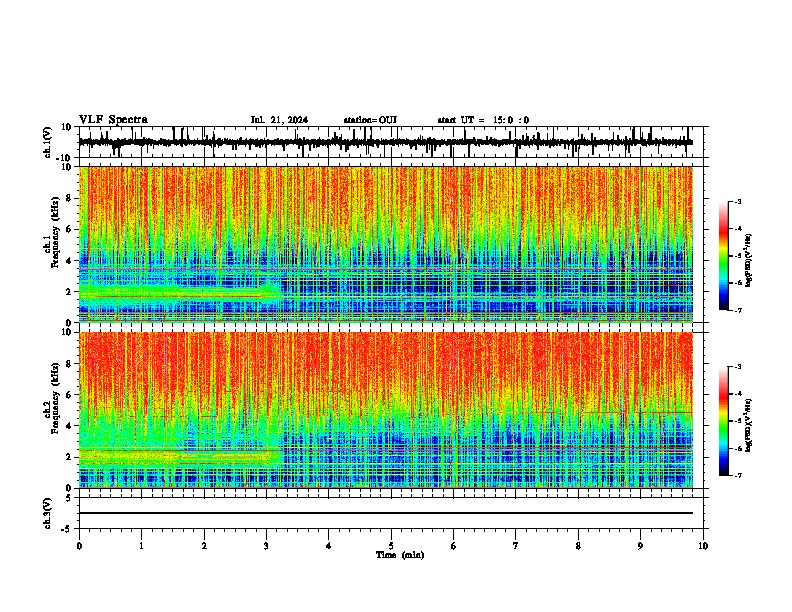Click time axis tick label "1"
The height and width of the screenshot is (612, 792).
tap(141, 546)
